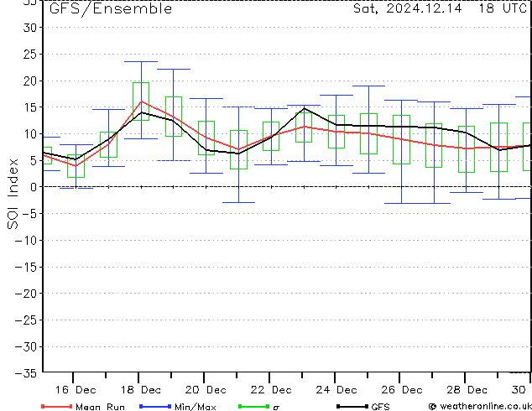Screen dimensions: 532x411
Task: Click the green sigma legend swatch
Action: 253,406
